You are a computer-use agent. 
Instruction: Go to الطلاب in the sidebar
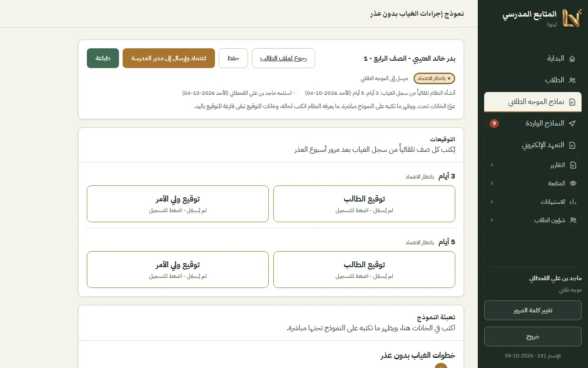(533, 80)
